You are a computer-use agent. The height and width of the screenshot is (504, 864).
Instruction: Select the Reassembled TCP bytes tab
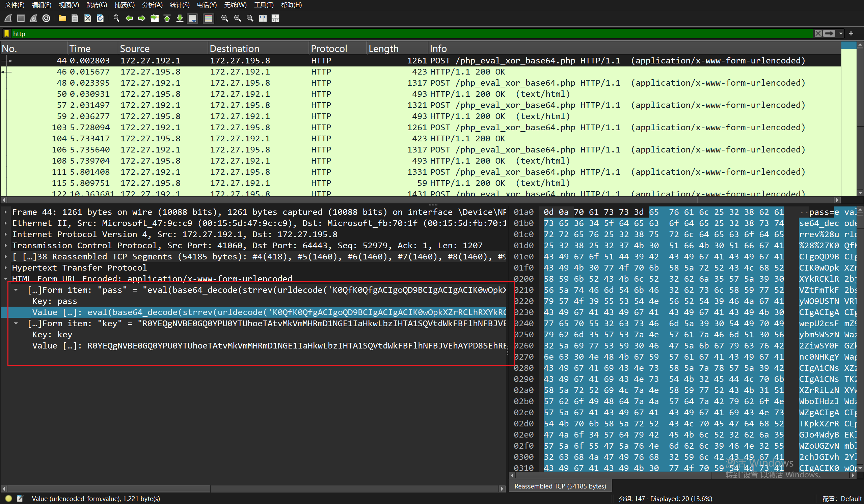(560, 486)
